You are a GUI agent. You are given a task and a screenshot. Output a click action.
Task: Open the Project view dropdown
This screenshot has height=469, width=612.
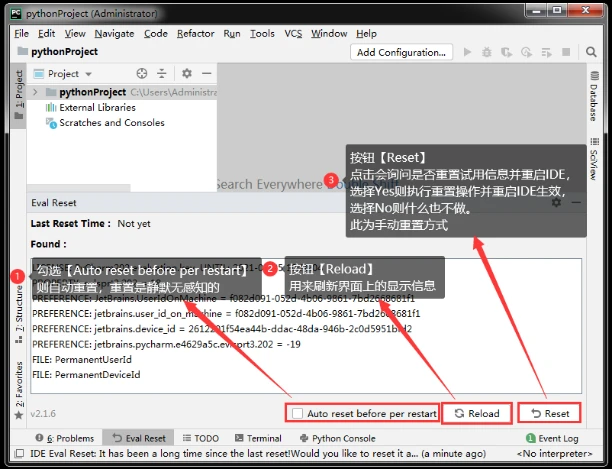click(x=69, y=73)
